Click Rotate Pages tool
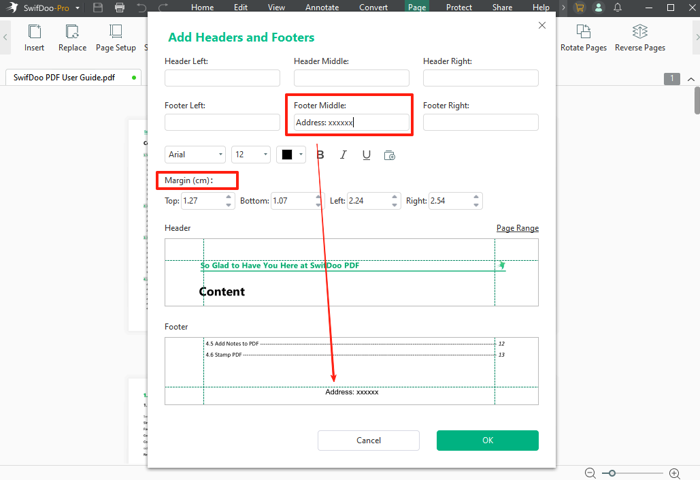This screenshot has width=700, height=480. 583,38
